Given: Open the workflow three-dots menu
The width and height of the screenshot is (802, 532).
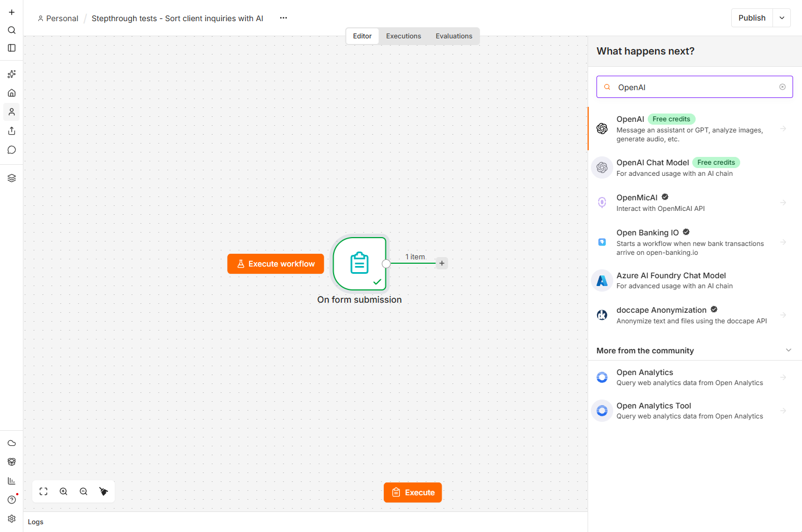Looking at the screenshot, I should click(x=283, y=18).
